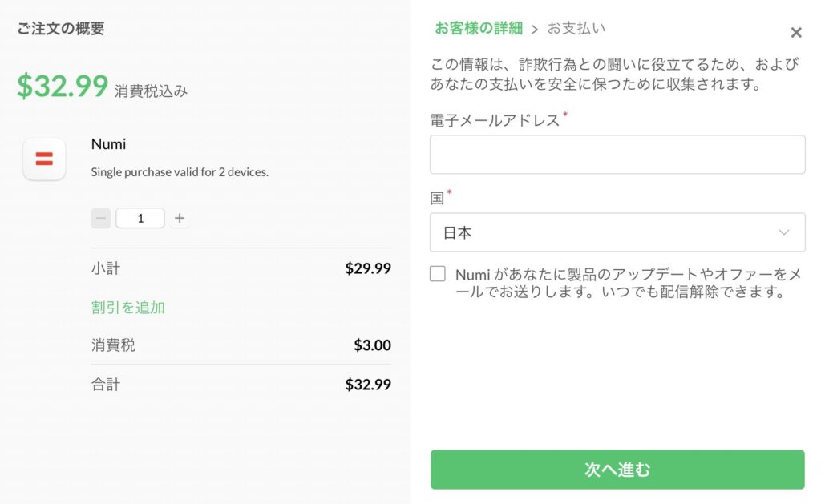Click the $32.99 total price heading
Screen dimensions: 821x504
point(63,86)
